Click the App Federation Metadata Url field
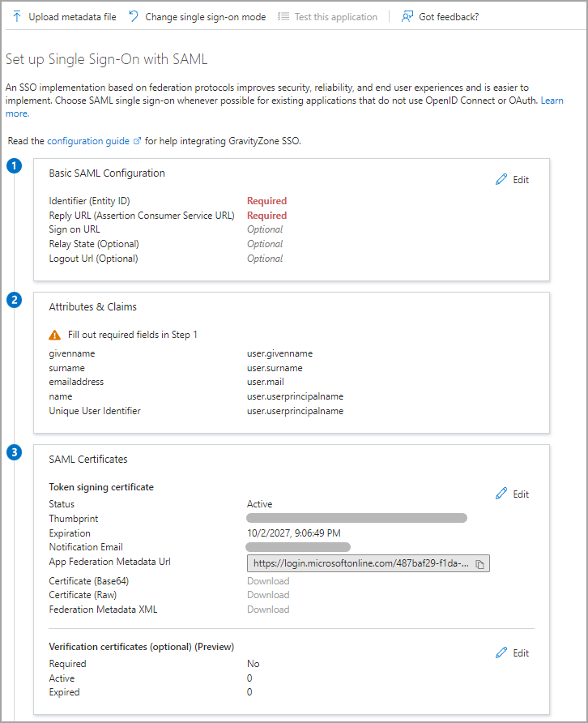Image resolution: width=588 pixels, height=723 pixels. click(x=356, y=563)
